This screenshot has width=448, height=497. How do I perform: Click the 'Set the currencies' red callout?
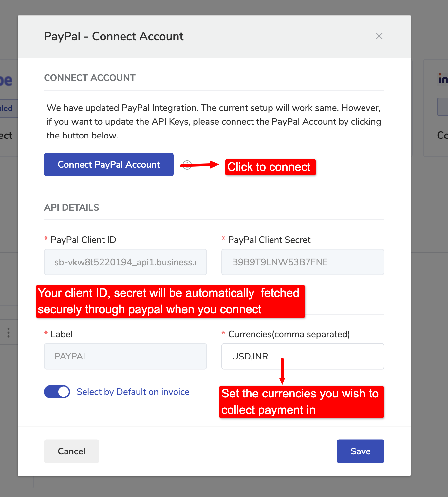coord(301,402)
